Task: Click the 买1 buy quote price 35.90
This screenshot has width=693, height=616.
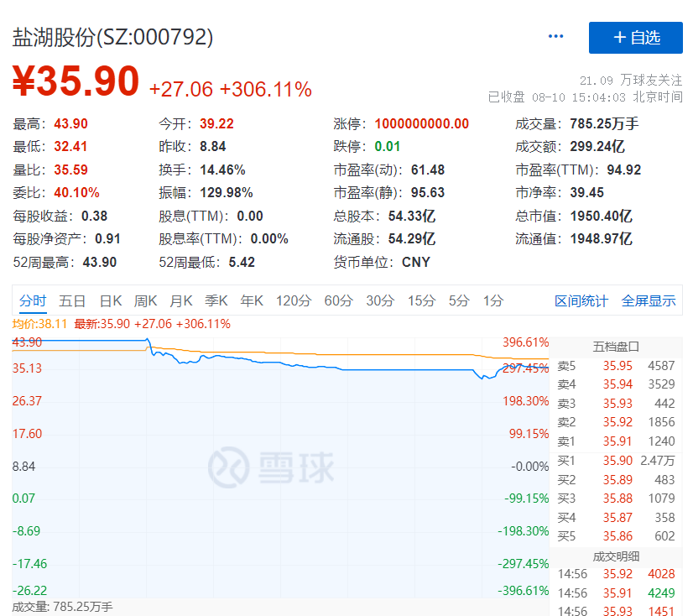Action: tap(617, 458)
